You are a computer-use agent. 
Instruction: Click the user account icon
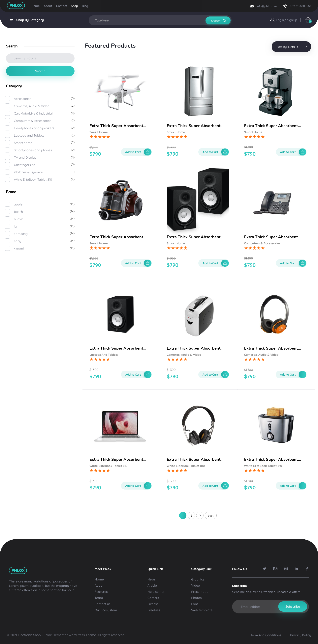click(272, 20)
